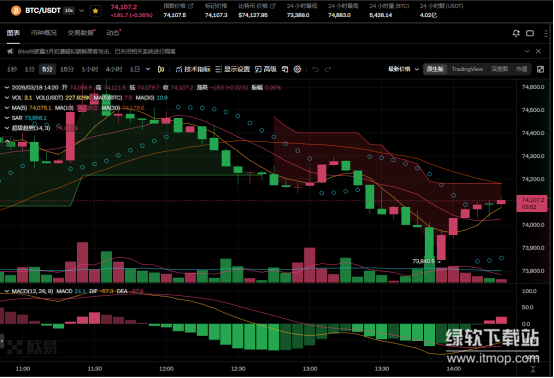Redo the last chart action
The width and height of the screenshot is (554, 378).
[328, 70]
